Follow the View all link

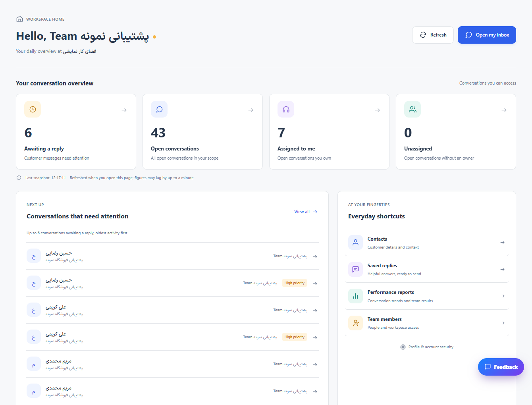pyautogui.click(x=306, y=212)
